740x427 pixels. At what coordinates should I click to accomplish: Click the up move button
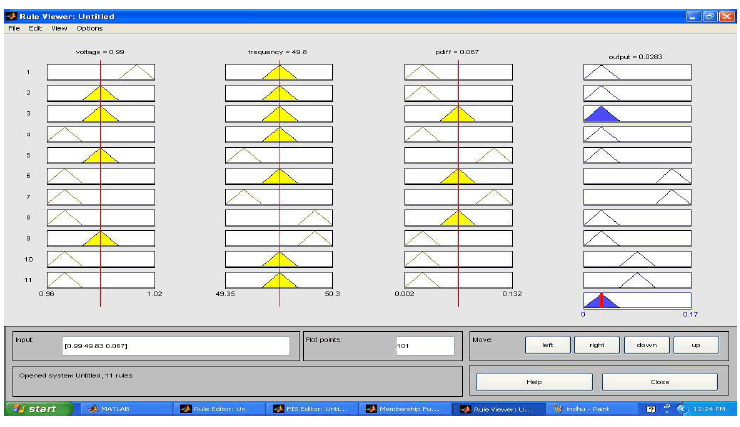[695, 345]
